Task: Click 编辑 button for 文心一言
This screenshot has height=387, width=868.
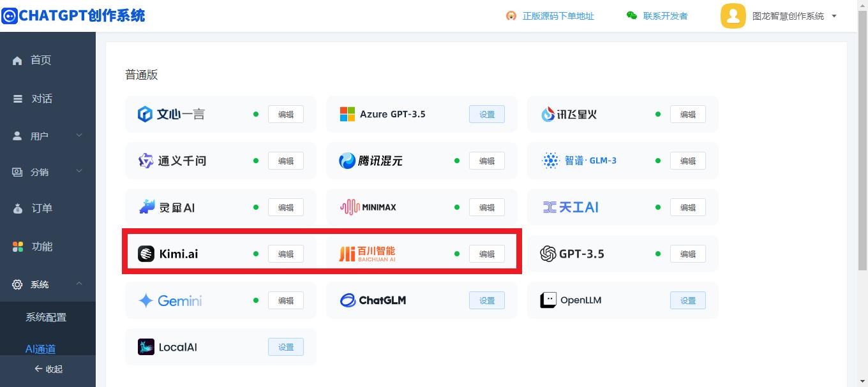Action: click(286, 114)
